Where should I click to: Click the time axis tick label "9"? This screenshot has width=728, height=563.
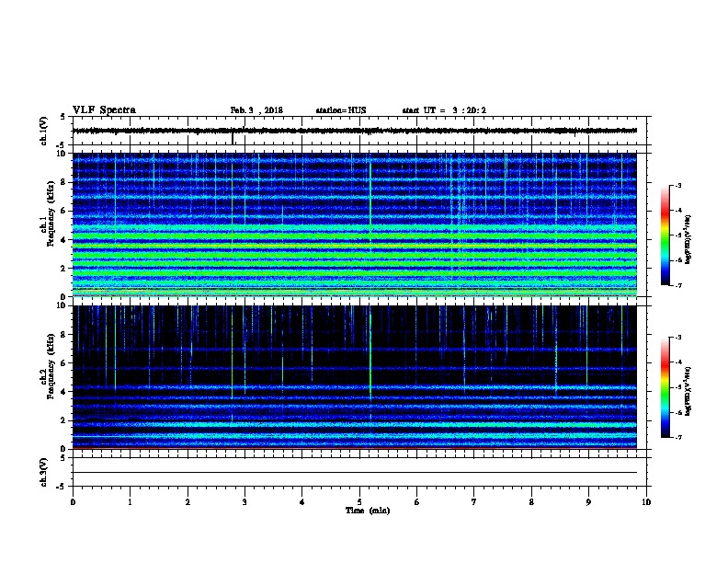(x=588, y=502)
